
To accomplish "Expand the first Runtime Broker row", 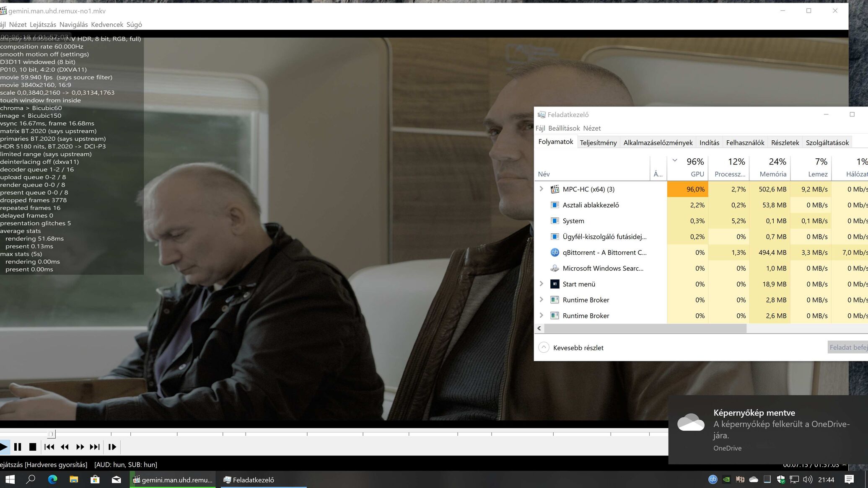I will pos(541,300).
